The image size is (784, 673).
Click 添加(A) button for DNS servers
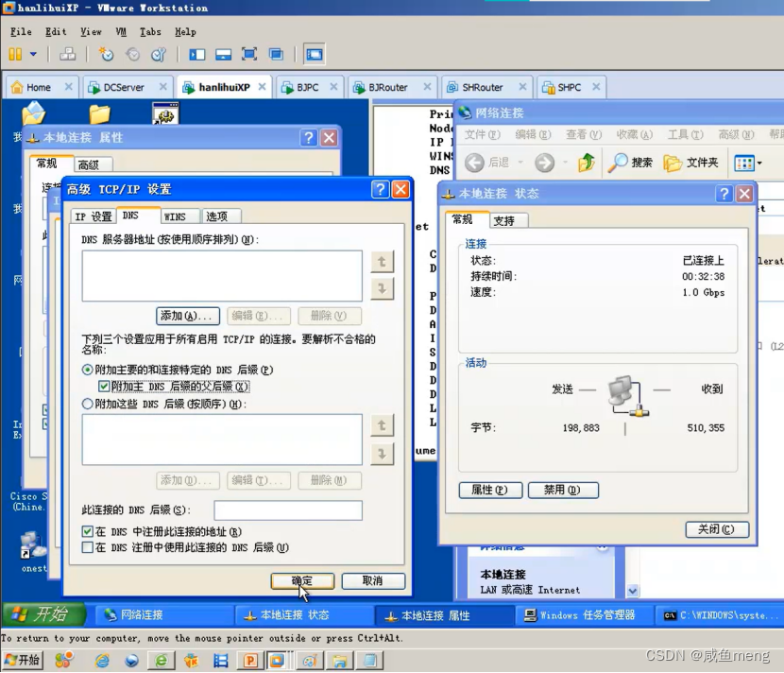tap(188, 316)
